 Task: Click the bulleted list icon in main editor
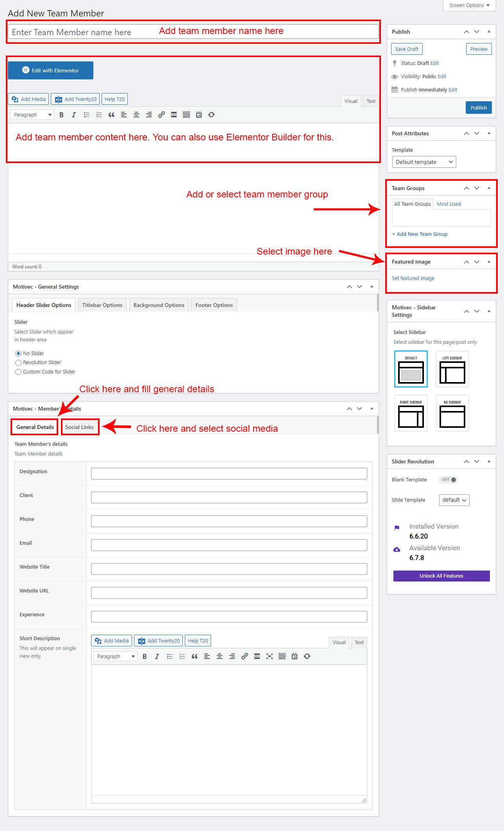click(x=86, y=115)
